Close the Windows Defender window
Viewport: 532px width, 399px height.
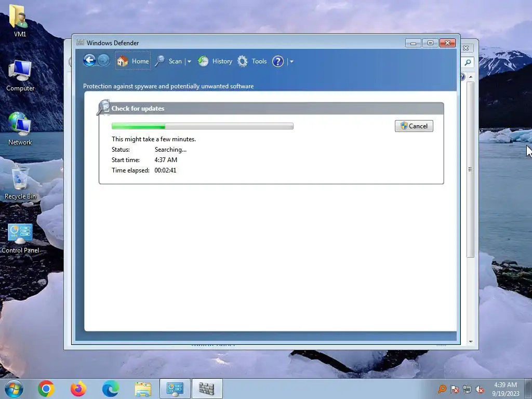447,43
